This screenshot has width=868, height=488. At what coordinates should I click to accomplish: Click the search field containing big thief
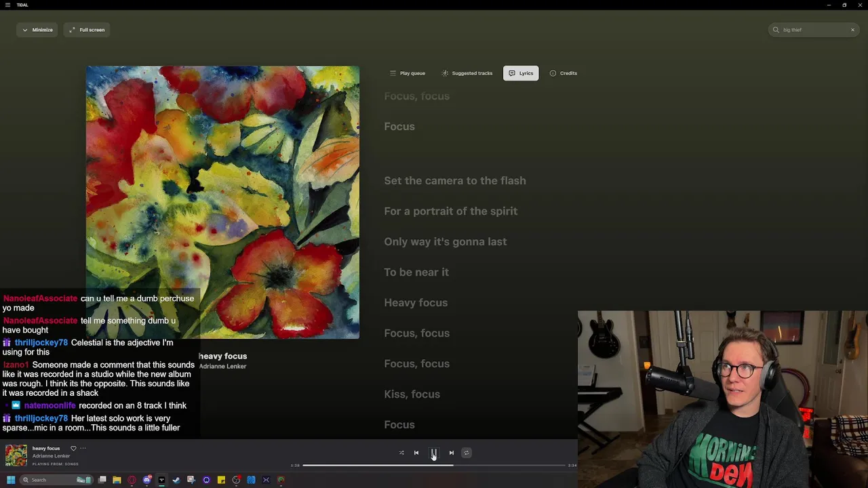pos(814,30)
